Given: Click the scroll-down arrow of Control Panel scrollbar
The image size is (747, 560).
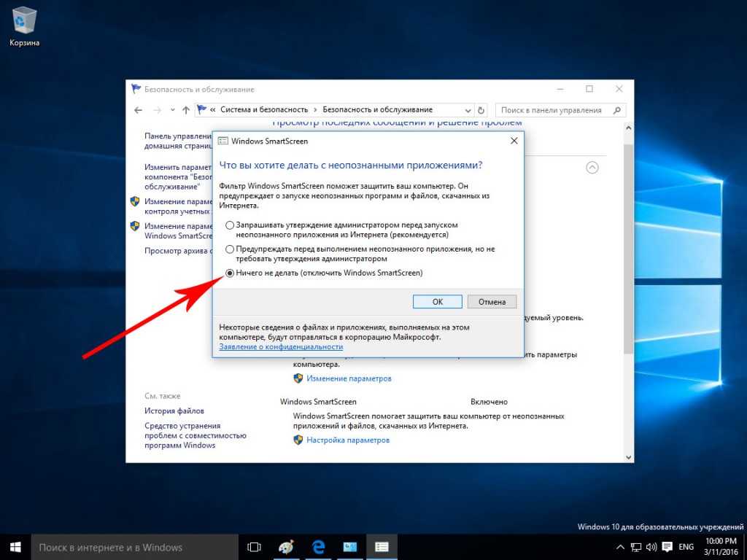Looking at the screenshot, I should point(628,456).
